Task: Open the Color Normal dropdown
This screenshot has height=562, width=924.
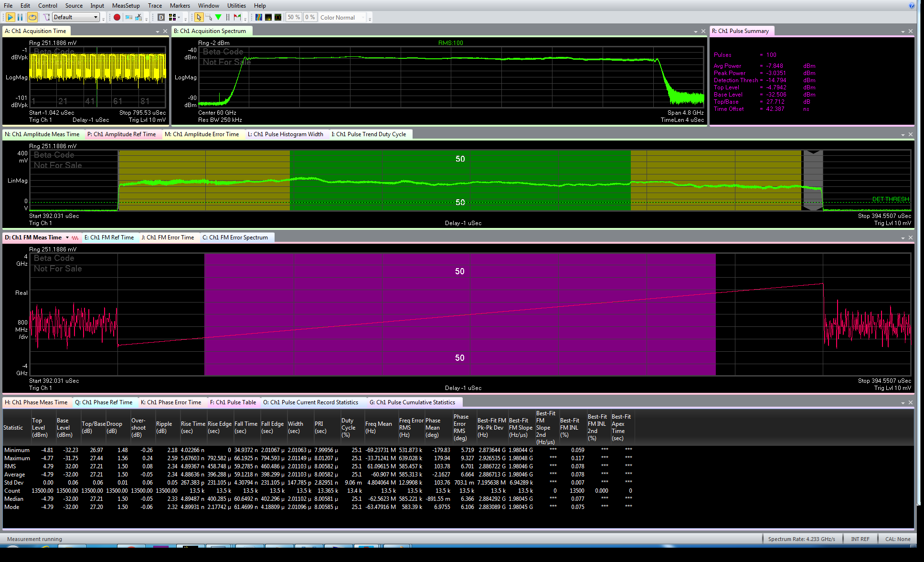Action: coord(342,17)
